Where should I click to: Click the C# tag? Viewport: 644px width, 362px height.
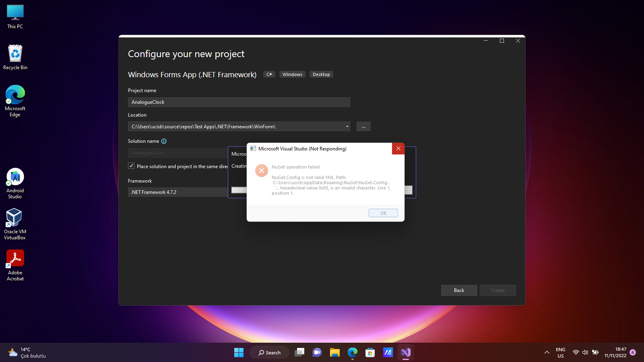pyautogui.click(x=269, y=74)
